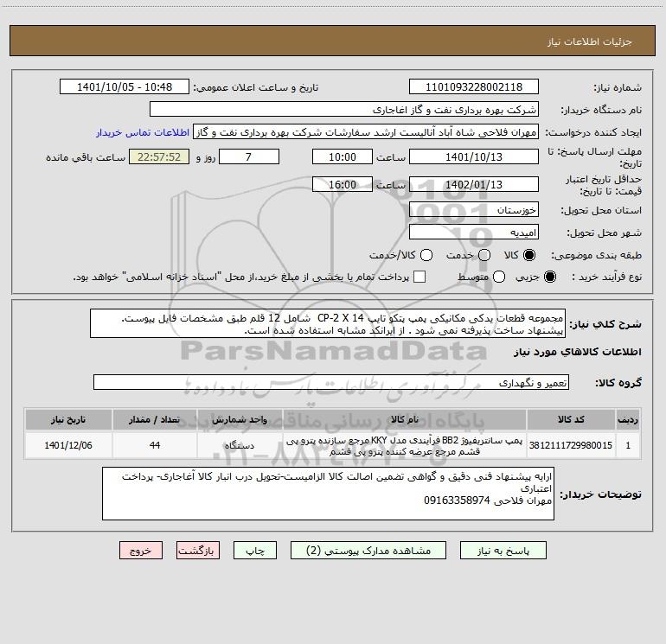Click the quantity cell 44

[x=155, y=445]
